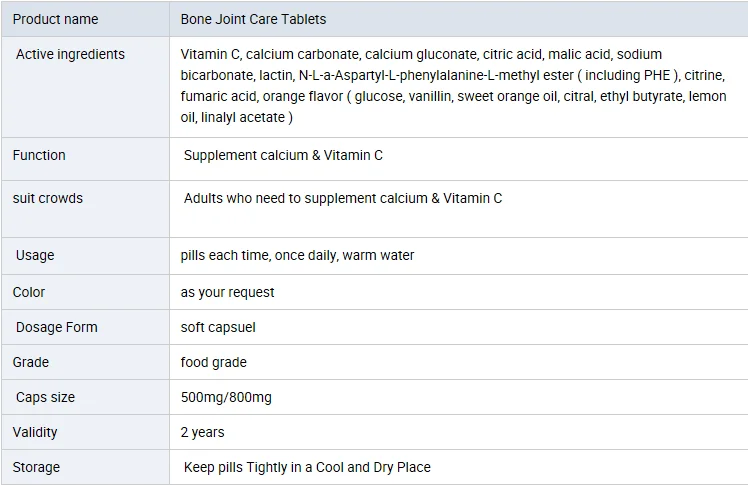Click the 'Color' row label
This screenshot has width=748, height=485.
[29, 292]
